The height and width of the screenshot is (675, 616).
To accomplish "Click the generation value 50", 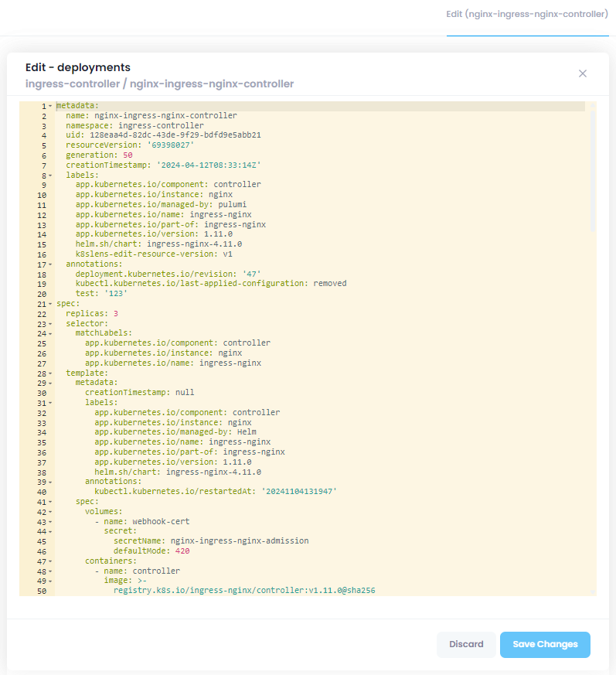I will coord(128,155).
